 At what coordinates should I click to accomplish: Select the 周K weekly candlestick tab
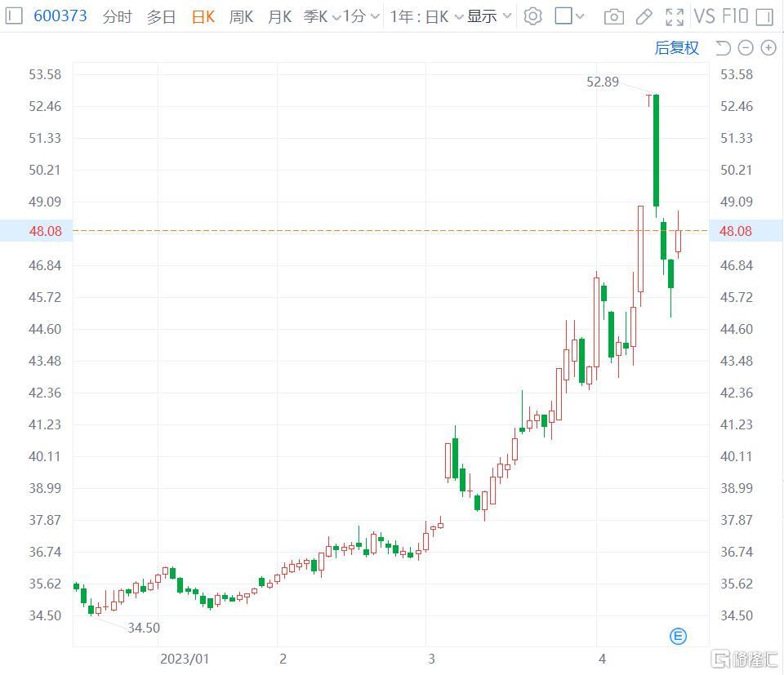click(x=241, y=16)
